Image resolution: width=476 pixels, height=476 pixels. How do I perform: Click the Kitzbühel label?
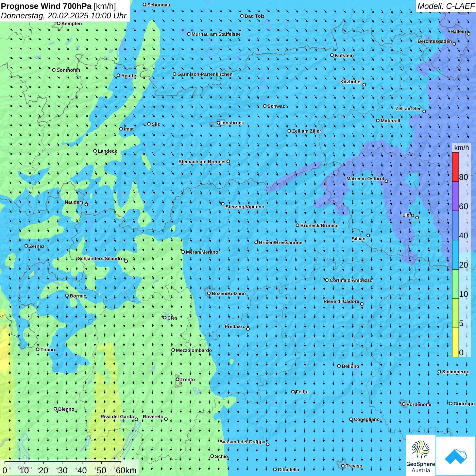coord(351,82)
